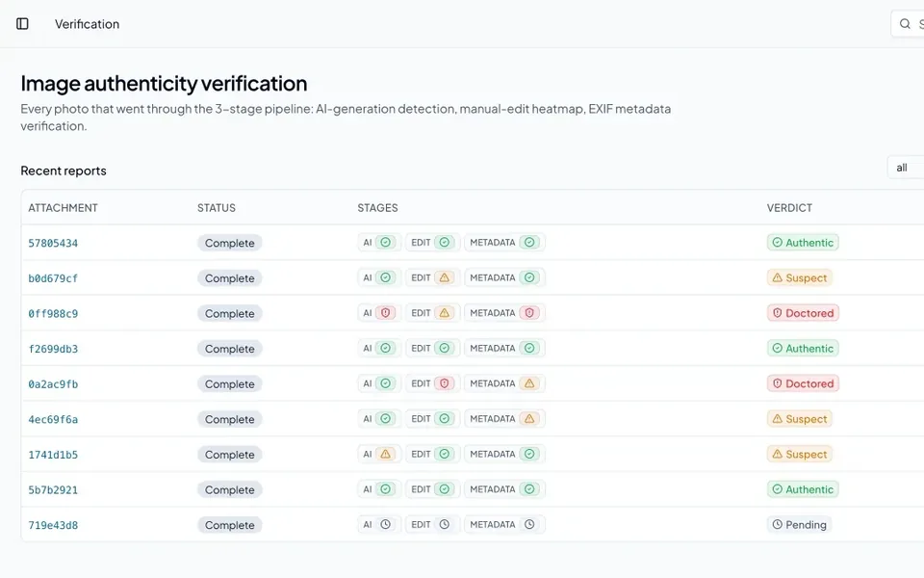Click Complete status for 0a2ac9fb

230,384
